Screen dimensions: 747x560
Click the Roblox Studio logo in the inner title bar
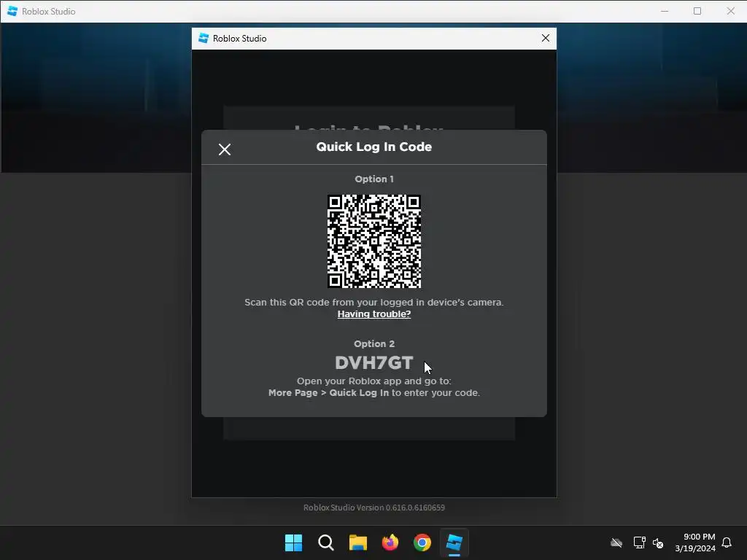pos(204,38)
